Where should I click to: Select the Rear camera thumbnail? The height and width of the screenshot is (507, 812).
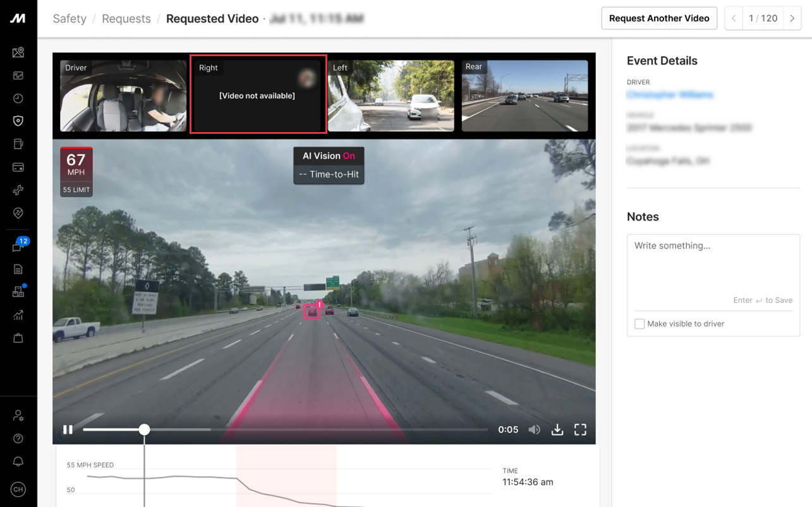[x=524, y=96]
